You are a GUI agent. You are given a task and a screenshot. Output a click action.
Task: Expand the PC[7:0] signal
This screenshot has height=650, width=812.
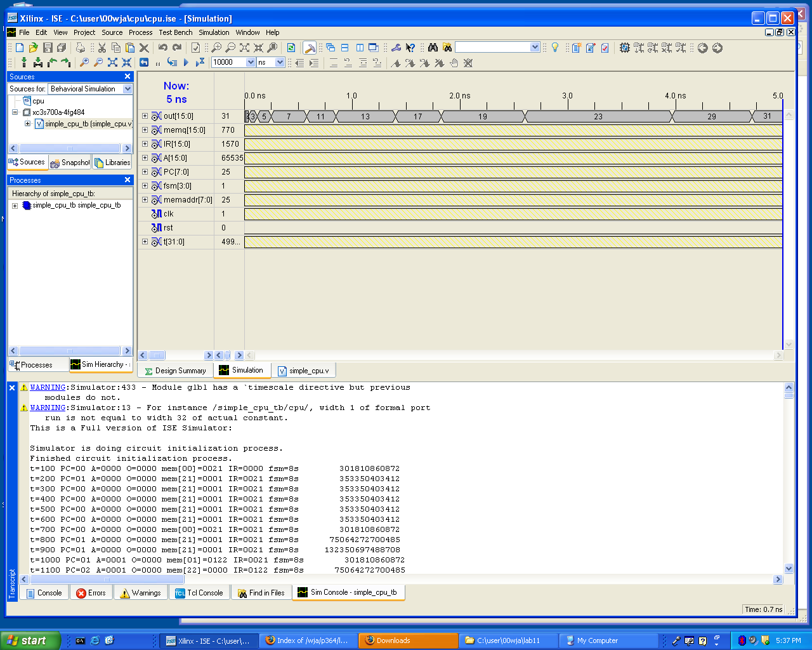point(145,172)
